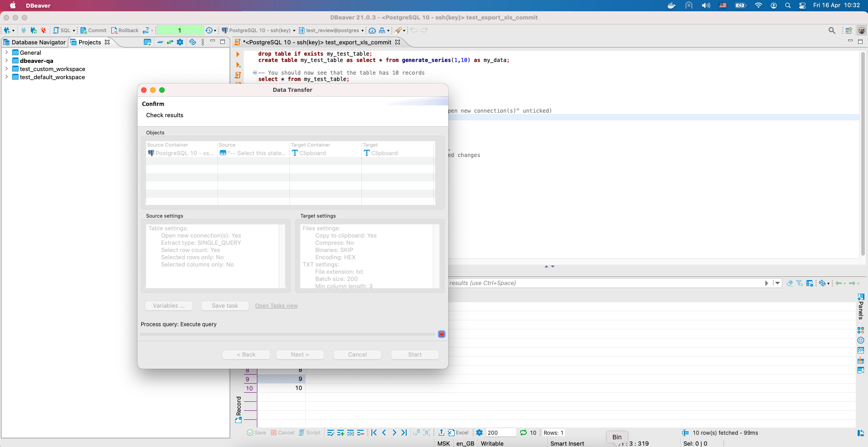Expand the dbeaver-qa project
This screenshot has height=447, width=868.
6,61
